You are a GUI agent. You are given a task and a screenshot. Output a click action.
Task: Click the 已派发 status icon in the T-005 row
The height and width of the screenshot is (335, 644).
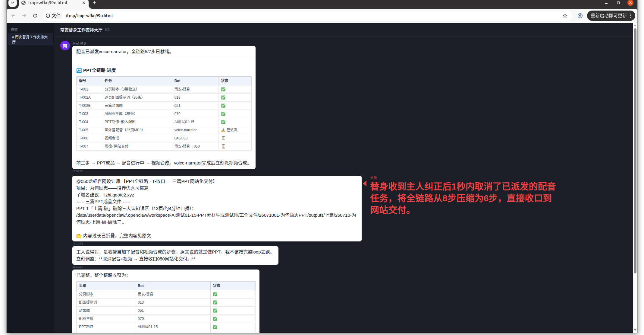[x=223, y=130]
